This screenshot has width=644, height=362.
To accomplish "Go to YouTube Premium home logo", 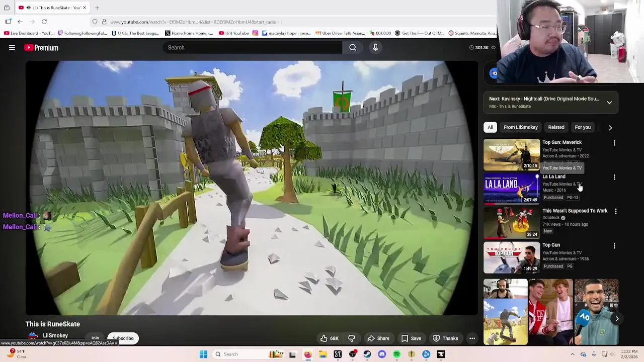I will [x=41, y=48].
